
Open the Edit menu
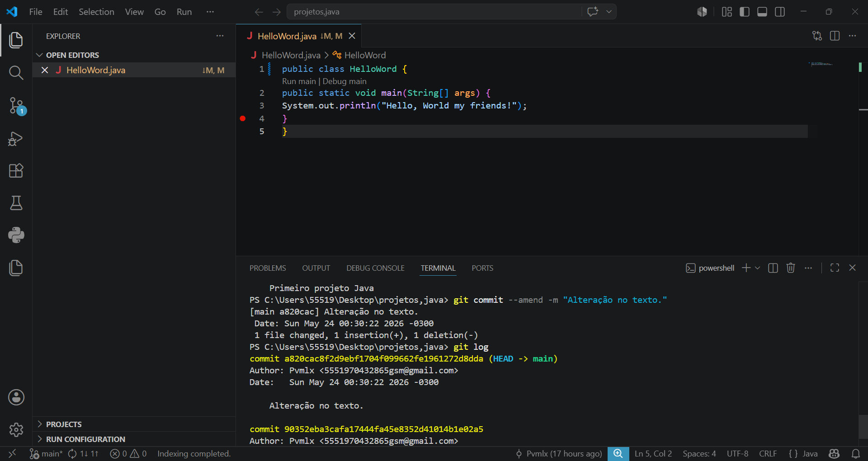[x=61, y=12]
